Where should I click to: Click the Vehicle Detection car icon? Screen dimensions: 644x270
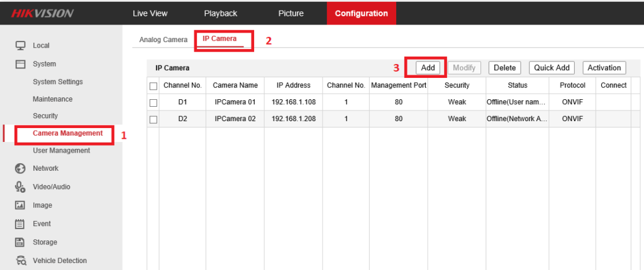(x=20, y=261)
